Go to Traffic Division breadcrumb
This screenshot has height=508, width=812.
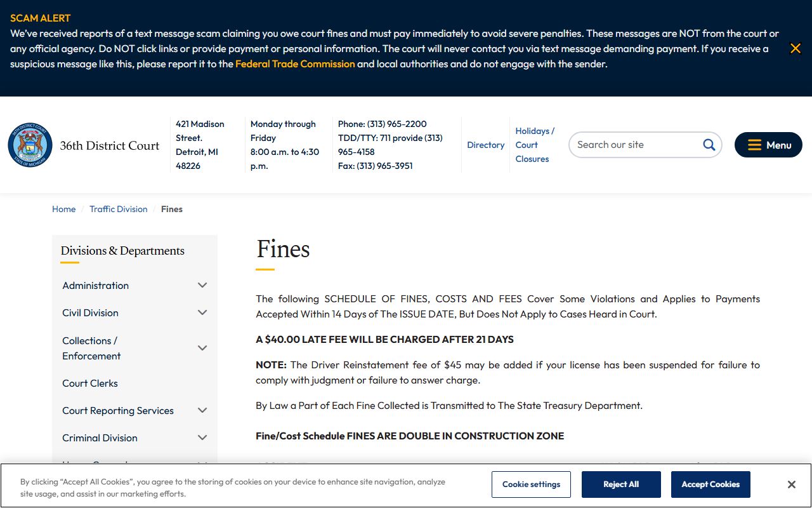[x=118, y=209]
